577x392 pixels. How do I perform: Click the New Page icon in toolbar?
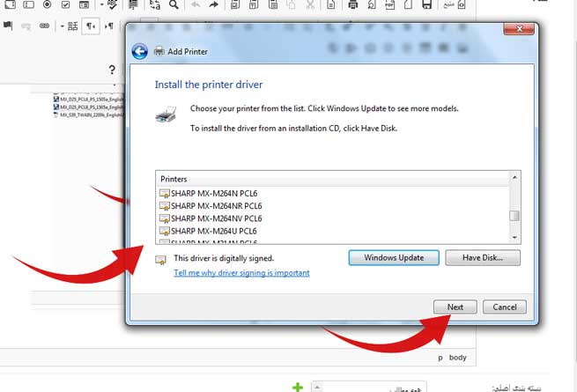(408, 4)
